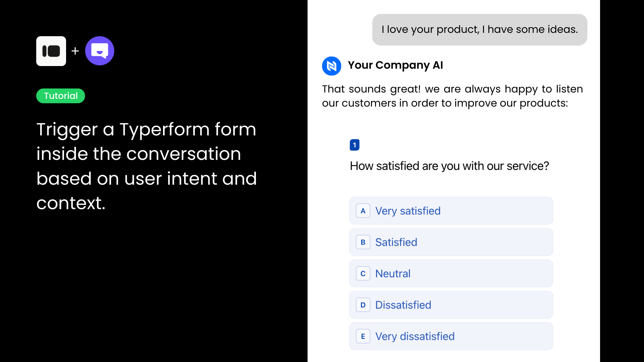Click the green Tutorial badge

(x=61, y=96)
